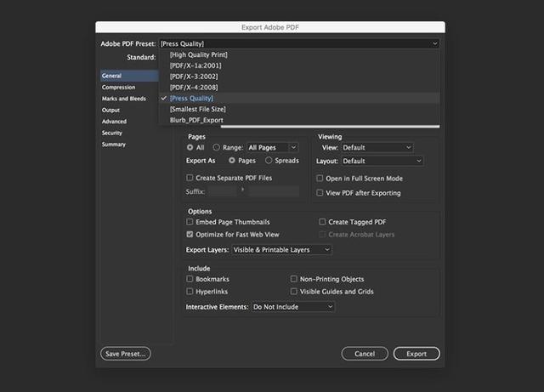Open the Security settings panel
Screen dimensions: 544x392
tap(112, 133)
